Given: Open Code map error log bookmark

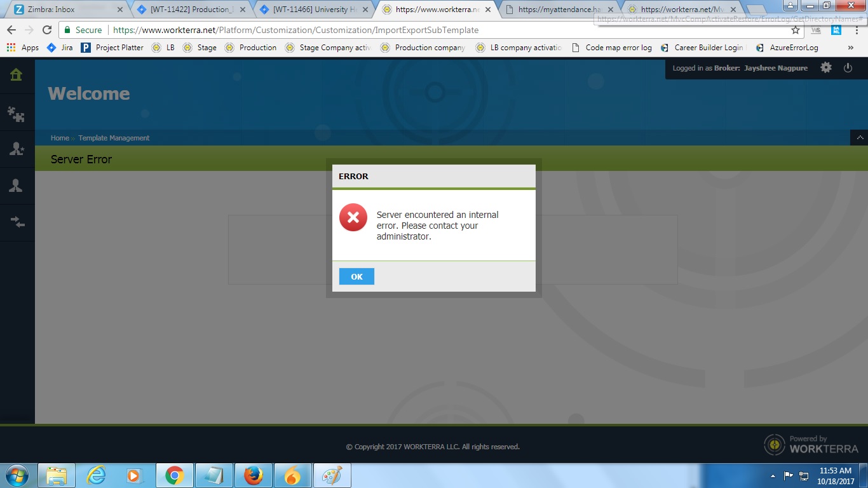Looking at the screenshot, I should [x=611, y=48].
